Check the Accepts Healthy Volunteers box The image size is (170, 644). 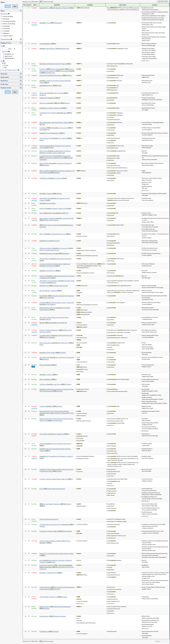(2, 70)
